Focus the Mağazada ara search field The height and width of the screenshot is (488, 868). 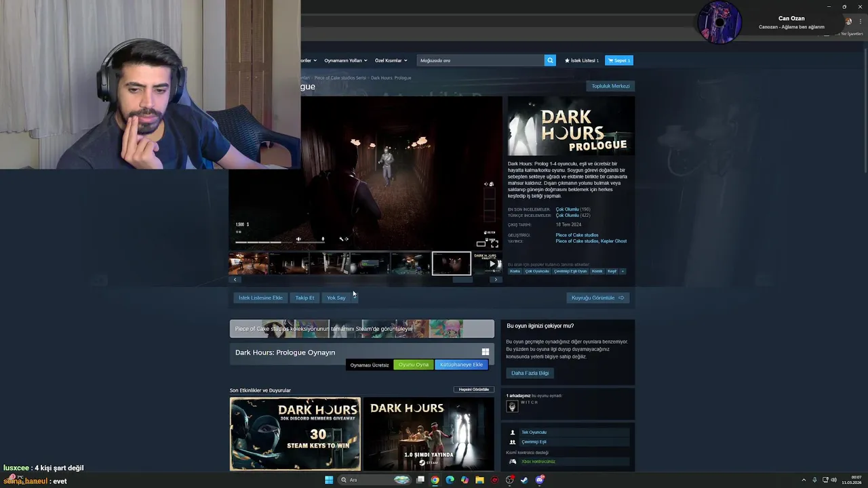click(x=481, y=60)
